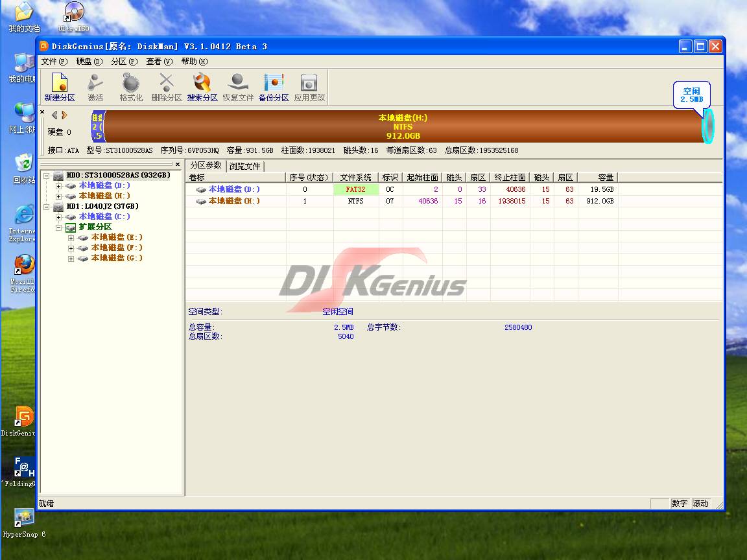This screenshot has width=747, height=560.
Task: Select 扩展分区 in the disk tree
Action: click(x=95, y=227)
